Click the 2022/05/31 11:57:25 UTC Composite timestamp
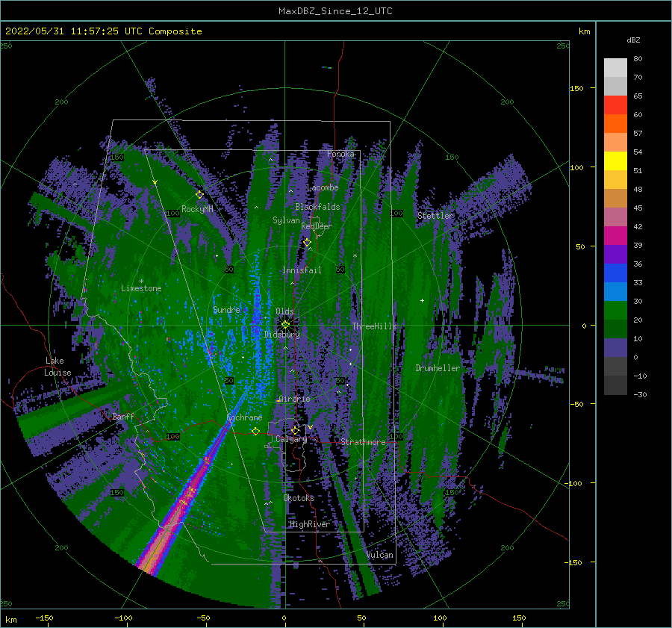The width and height of the screenshot is (672, 628). pyautogui.click(x=103, y=31)
